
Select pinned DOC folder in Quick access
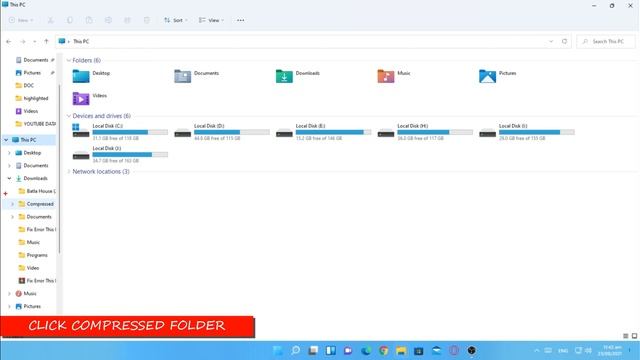pos(24,85)
